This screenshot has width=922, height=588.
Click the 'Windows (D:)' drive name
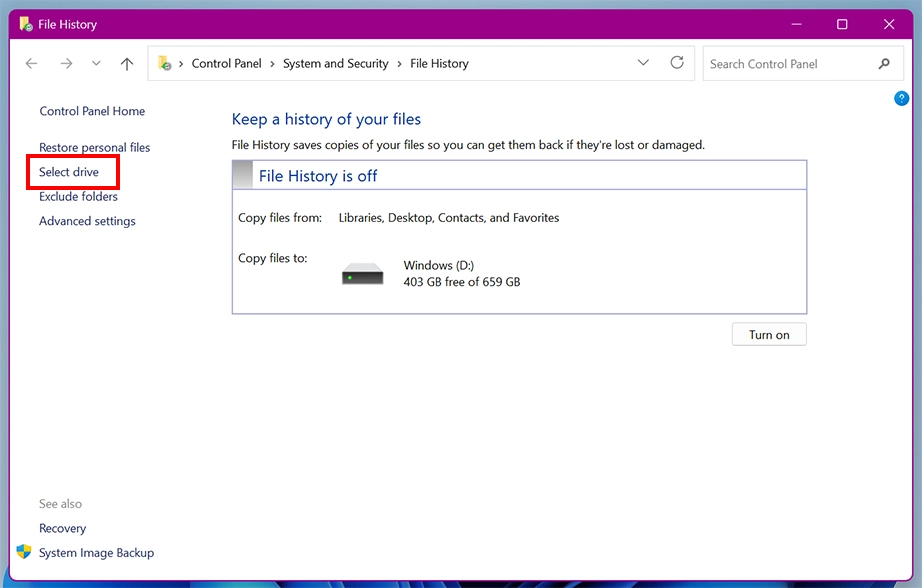click(439, 265)
